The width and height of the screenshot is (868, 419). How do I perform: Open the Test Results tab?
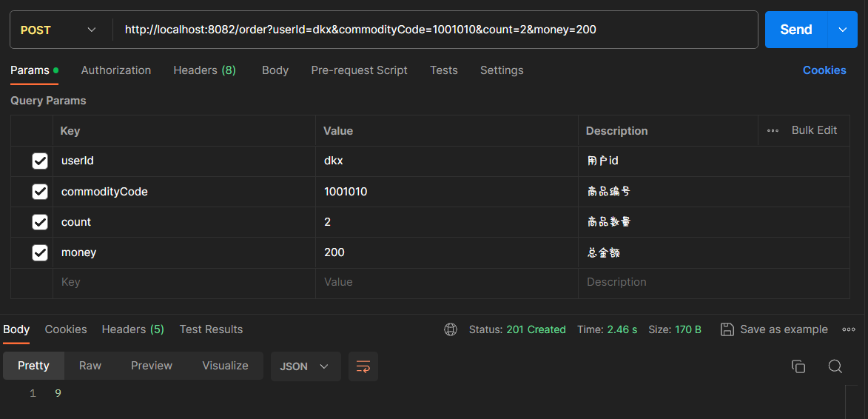tap(211, 329)
